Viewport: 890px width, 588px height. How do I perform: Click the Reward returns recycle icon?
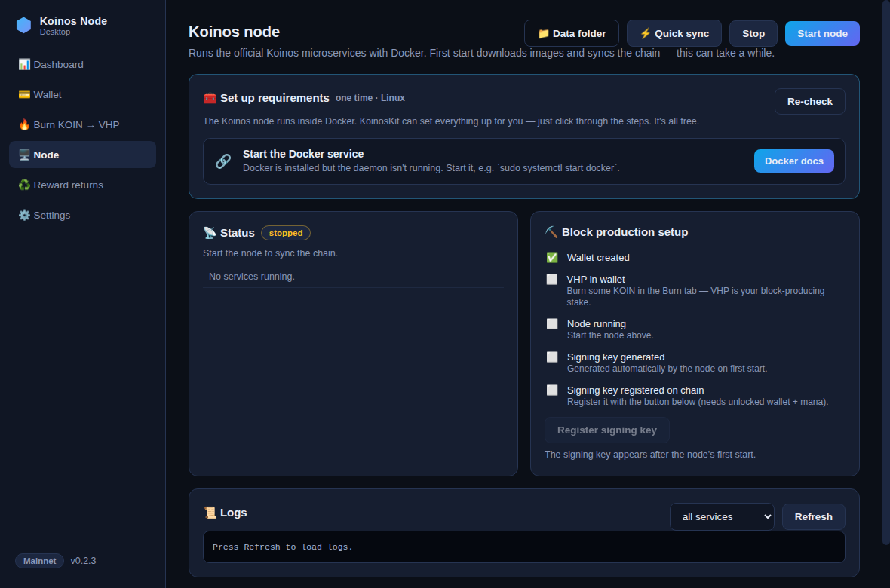pyautogui.click(x=24, y=185)
